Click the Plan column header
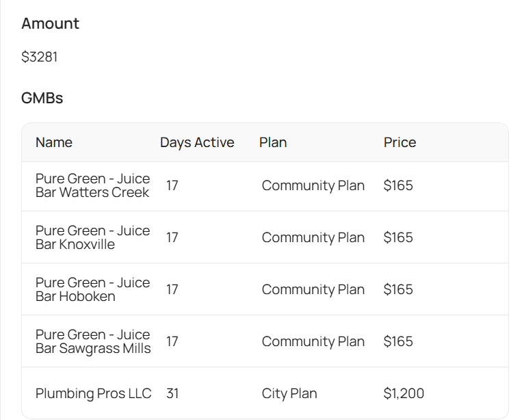Image resolution: width=522 pixels, height=420 pixels. click(x=273, y=142)
